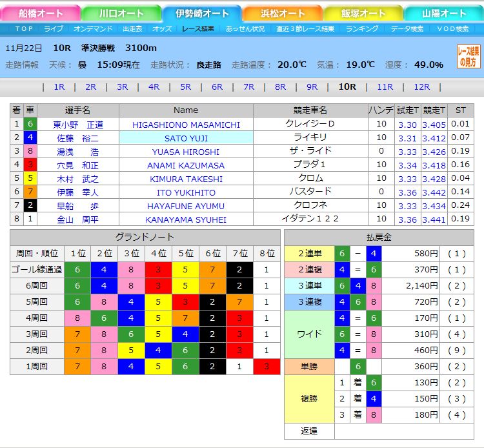Click race time 3.426 link

434,152
